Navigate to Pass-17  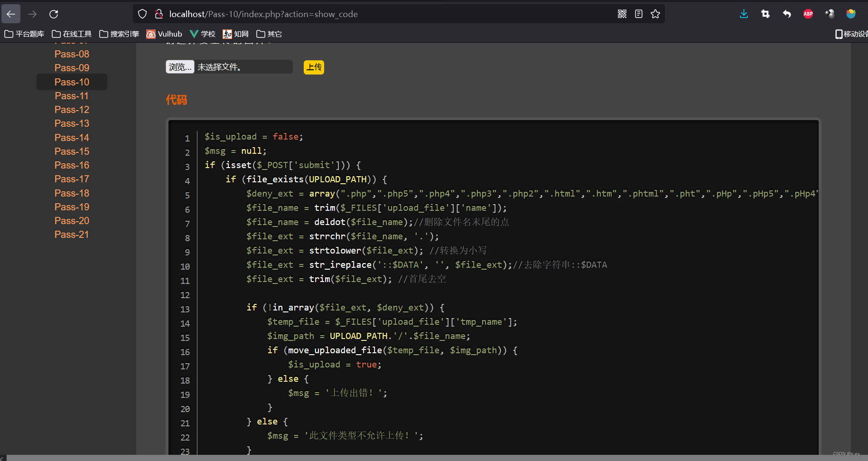pyautogui.click(x=72, y=179)
